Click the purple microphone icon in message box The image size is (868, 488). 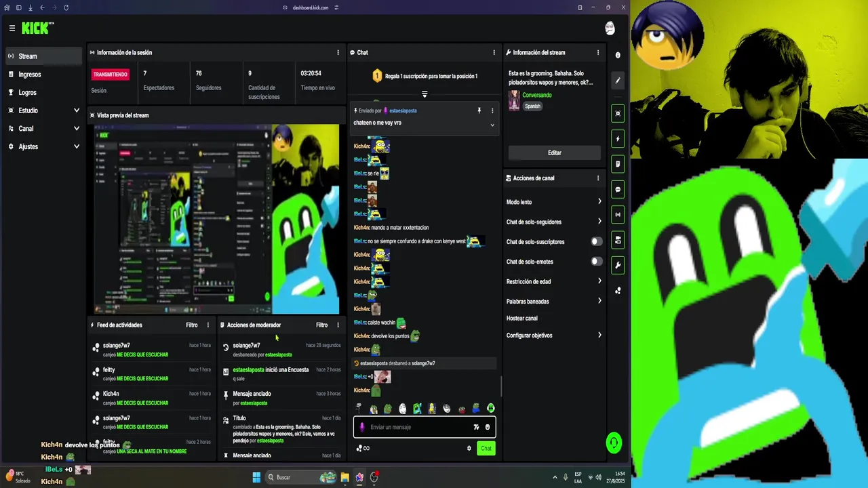pos(361,427)
